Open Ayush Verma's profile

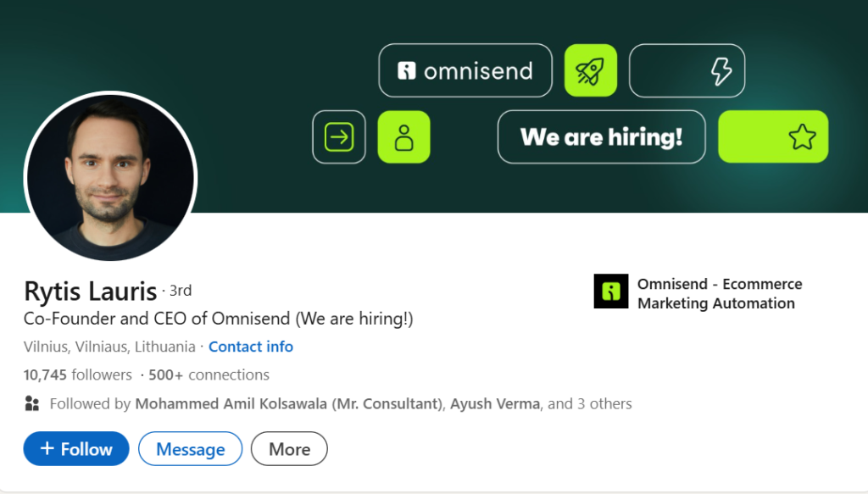494,403
